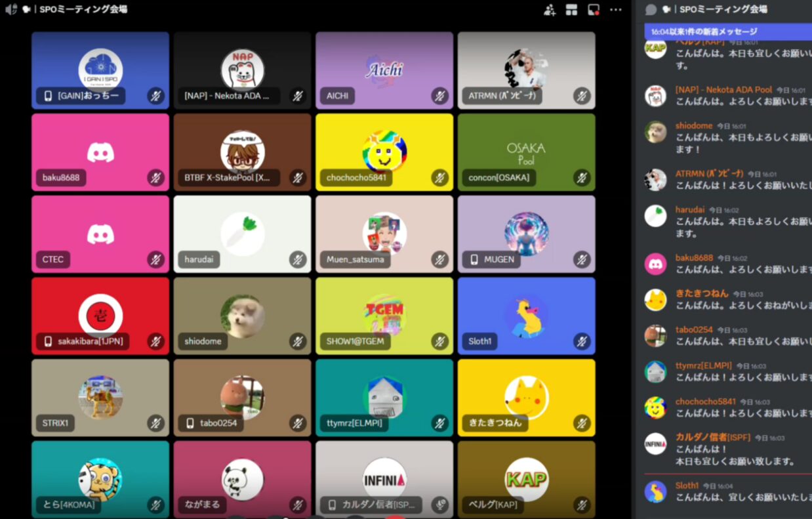
Task: Click microphone icon on カルダノ信者 tile
Action: (x=439, y=505)
